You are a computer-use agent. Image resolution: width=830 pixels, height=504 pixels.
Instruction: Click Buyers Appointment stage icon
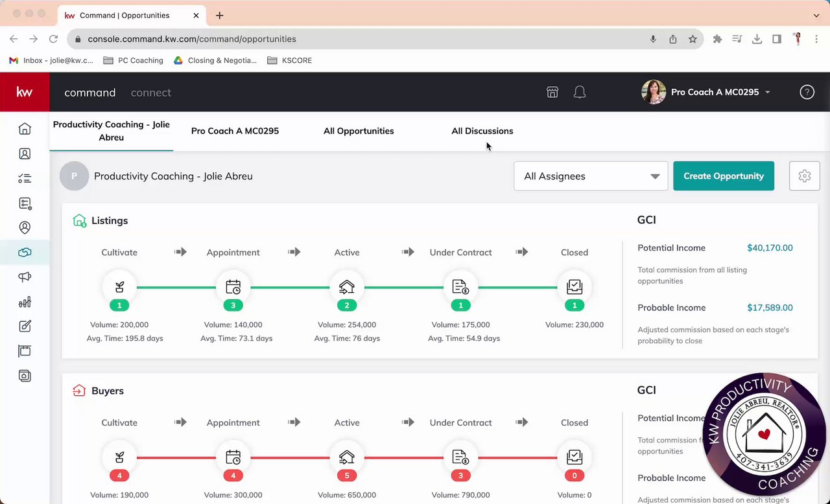click(233, 457)
